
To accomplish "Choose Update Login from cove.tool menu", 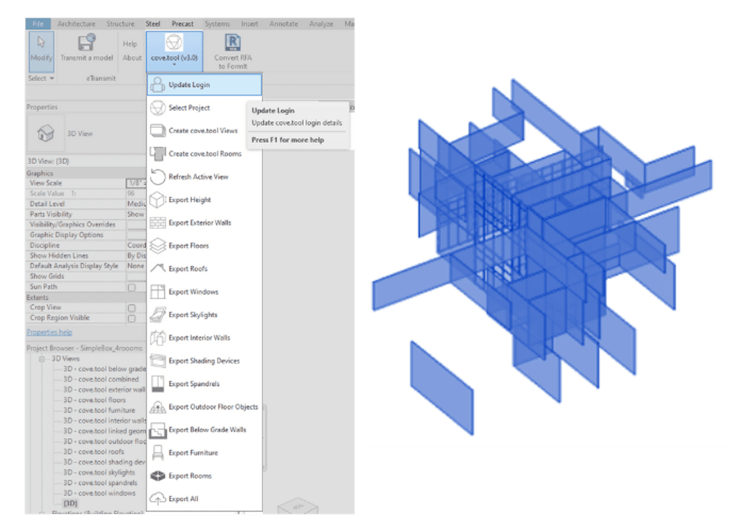I will click(x=205, y=85).
